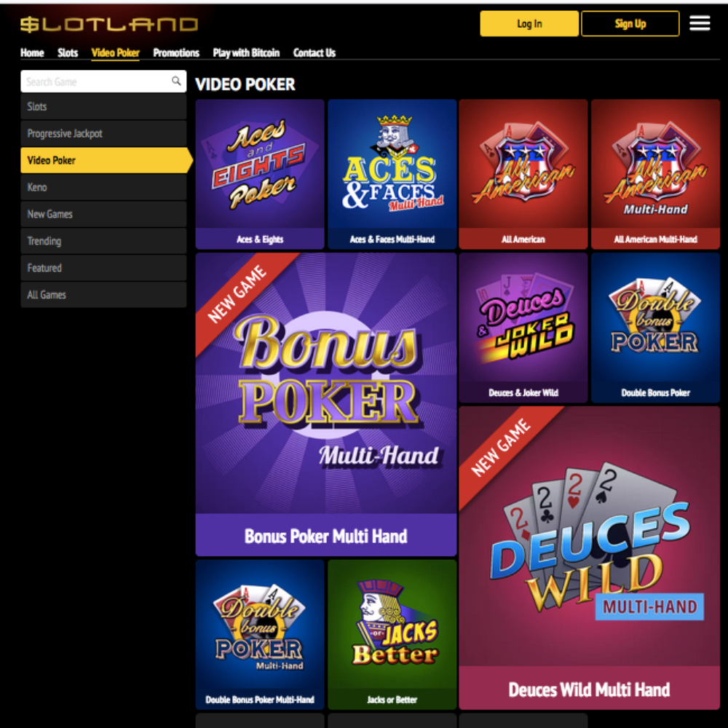Open Aces & Eights game thumbnail
The width and height of the screenshot is (728, 728).
260,174
